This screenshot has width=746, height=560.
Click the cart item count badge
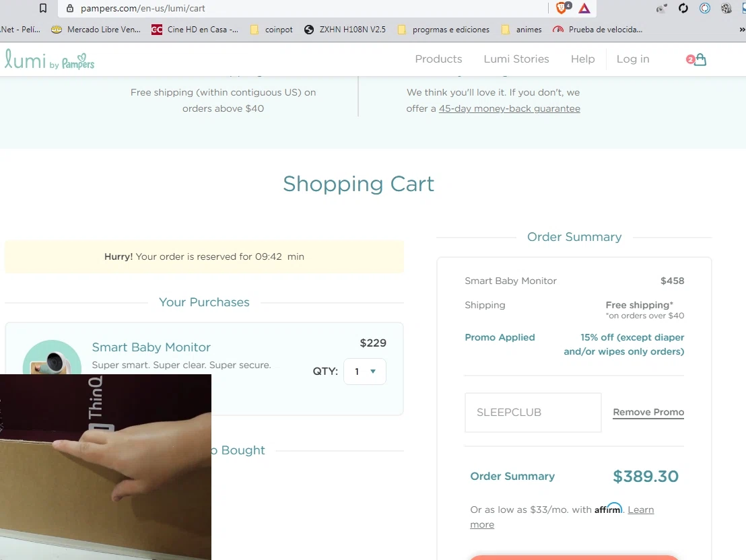690,59
